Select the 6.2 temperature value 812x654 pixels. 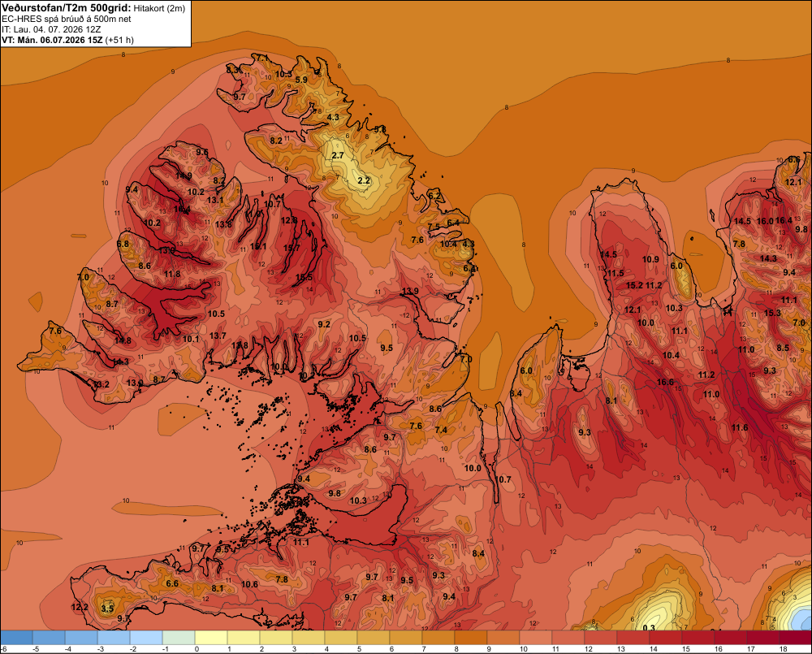pyautogui.click(x=434, y=196)
